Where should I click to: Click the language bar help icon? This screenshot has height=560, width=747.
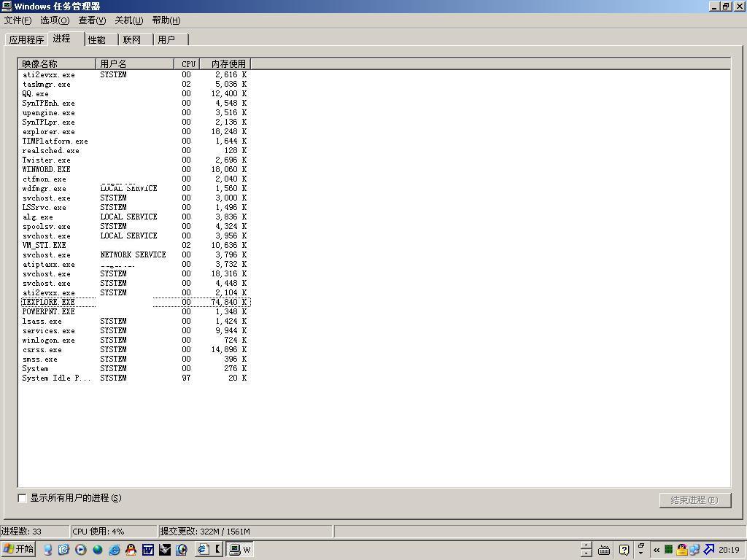coord(624,550)
